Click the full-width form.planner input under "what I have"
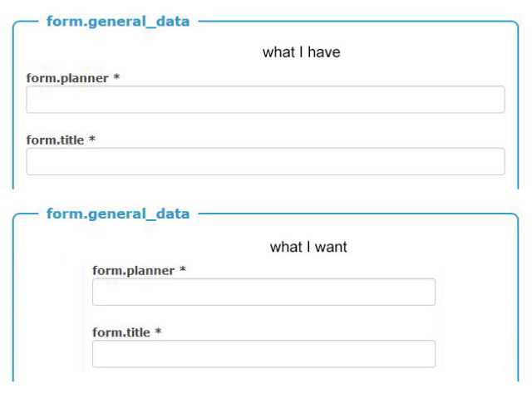The height and width of the screenshot is (393, 532). point(265,100)
